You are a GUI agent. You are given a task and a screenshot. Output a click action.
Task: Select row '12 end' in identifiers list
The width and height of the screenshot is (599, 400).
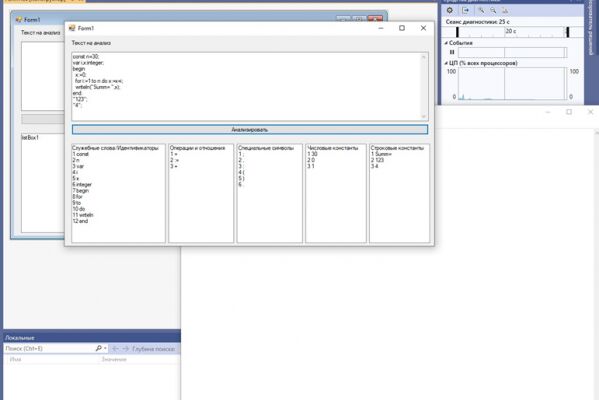118,221
